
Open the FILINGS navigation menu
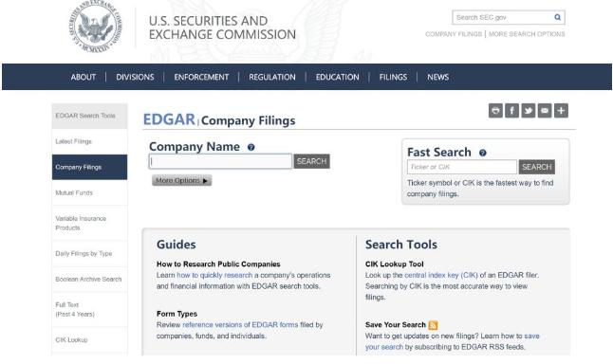click(x=393, y=77)
